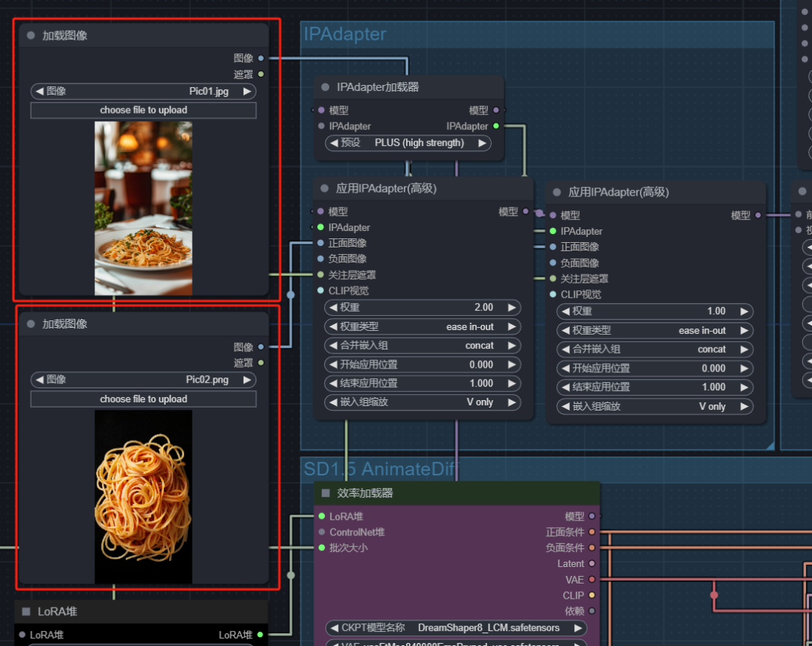Open 权重类型 ease in-out dropdown in weight 1.00 node
812x646 pixels.
(655, 330)
